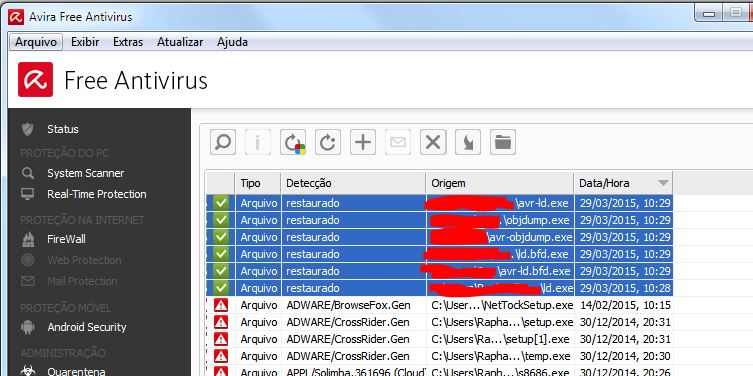Click the 14/02/2015, 10:15 date cell
This screenshot has height=376, width=753.
625,305
